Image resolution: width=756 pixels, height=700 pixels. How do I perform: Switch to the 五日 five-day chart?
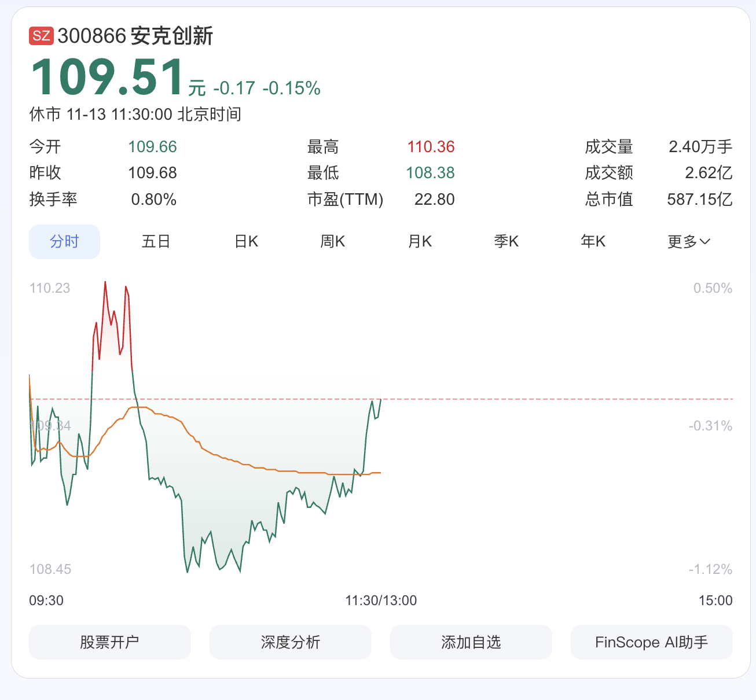point(156,241)
